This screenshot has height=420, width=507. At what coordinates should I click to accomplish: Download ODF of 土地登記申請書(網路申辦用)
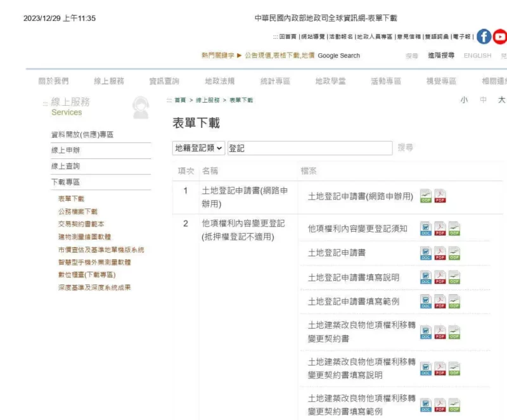426,196
